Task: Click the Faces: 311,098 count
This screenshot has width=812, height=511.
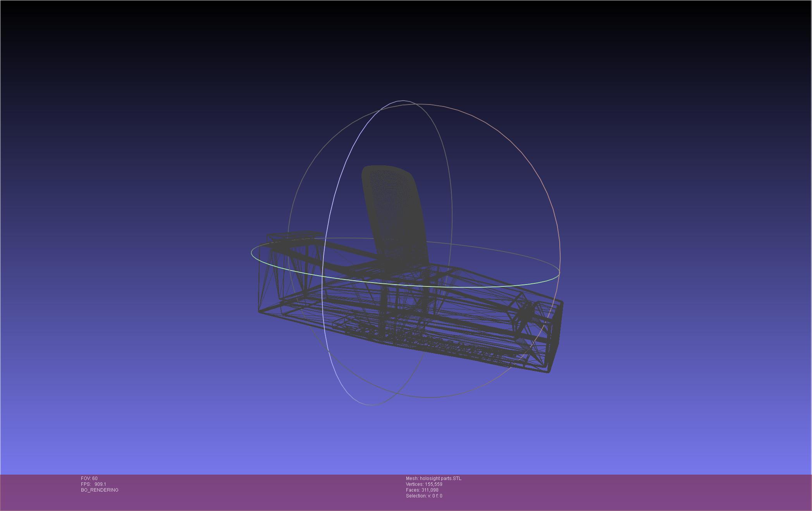Action: tap(422, 490)
